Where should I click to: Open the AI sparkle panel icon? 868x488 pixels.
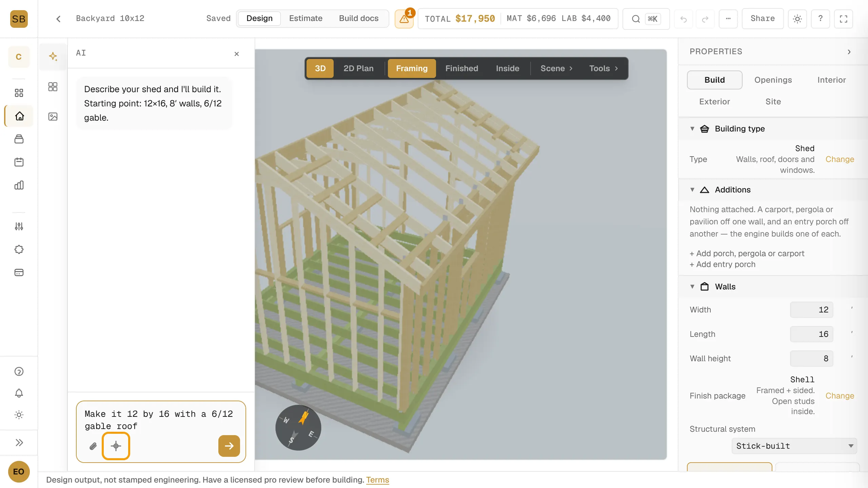53,56
